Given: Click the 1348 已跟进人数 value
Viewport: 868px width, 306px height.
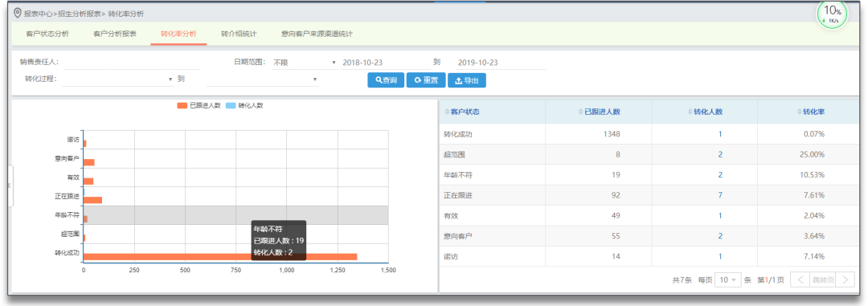Looking at the screenshot, I should pyautogui.click(x=612, y=134).
